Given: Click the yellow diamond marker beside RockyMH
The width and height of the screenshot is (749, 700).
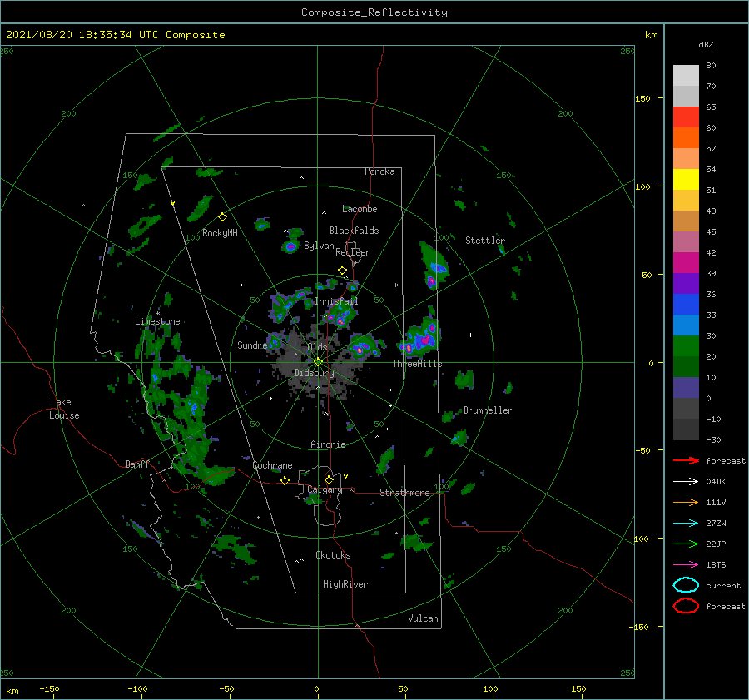Looking at the screenshot, I should [x=222, y=217].
